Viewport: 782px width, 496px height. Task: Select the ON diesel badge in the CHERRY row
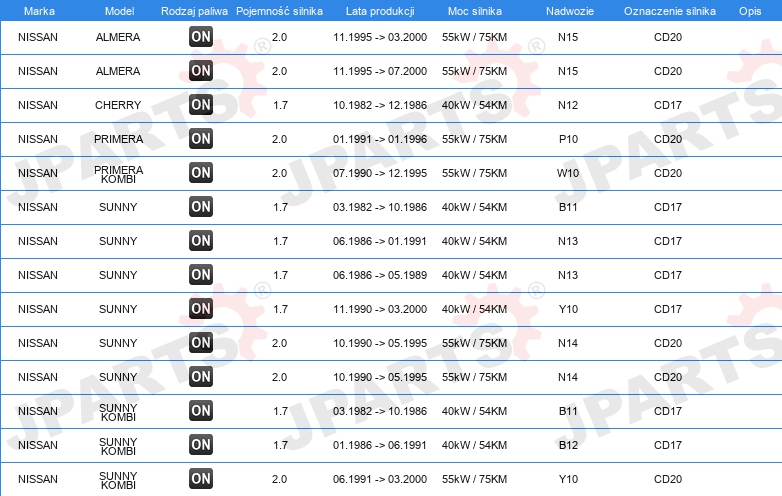click(x=200, y=105)
